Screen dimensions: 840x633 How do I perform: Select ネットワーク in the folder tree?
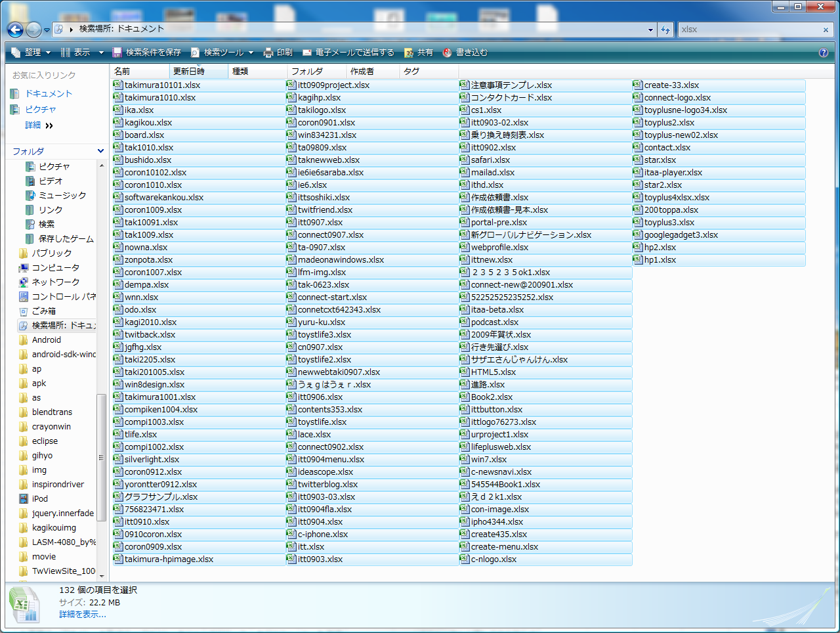[x=56, y=282]
